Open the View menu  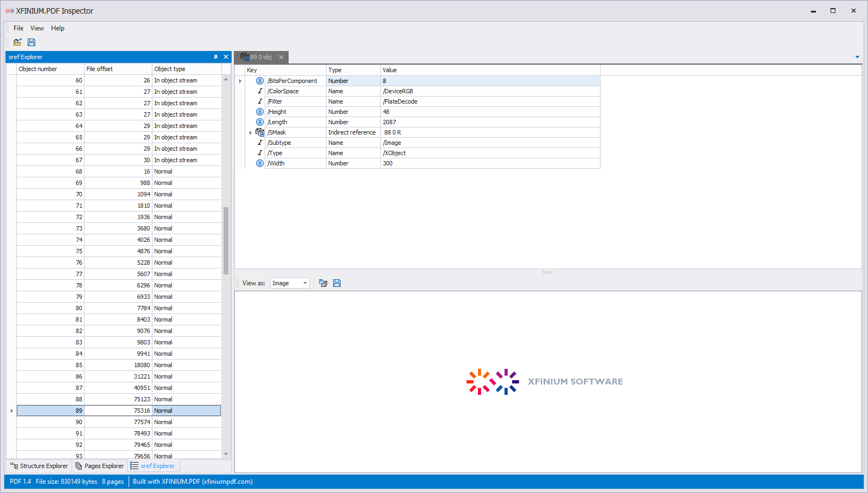(37, 28)
